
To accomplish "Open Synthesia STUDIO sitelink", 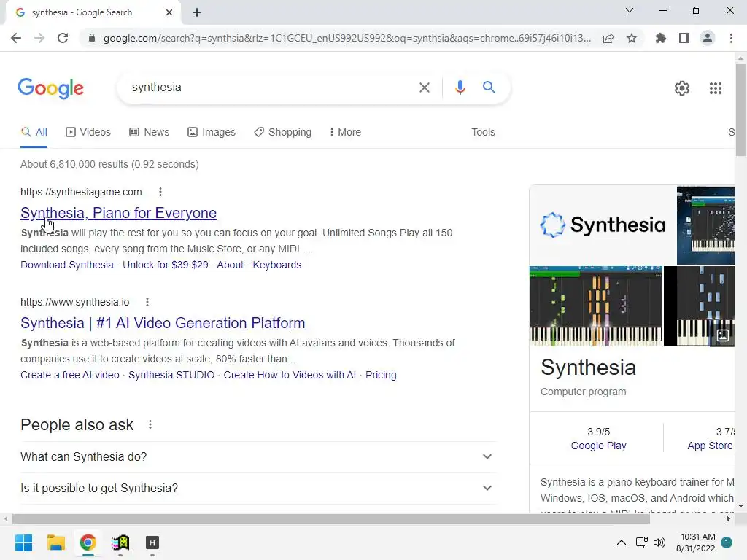I will tap(171, 375).
